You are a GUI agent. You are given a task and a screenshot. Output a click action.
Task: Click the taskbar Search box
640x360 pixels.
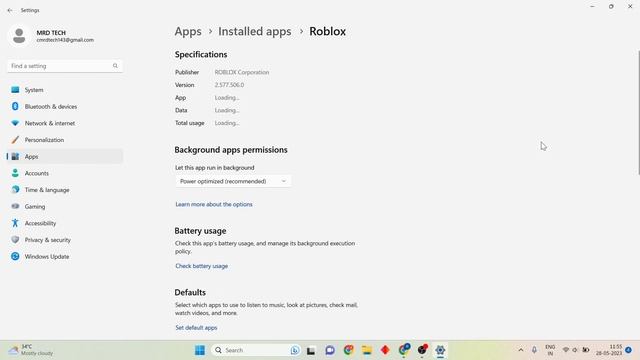pyautogui.click(x=256, y=350)
